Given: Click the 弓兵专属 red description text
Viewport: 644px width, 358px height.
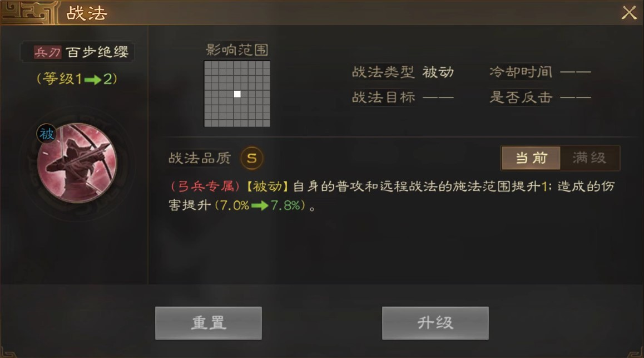Looking at the screenshot, I should click(205, 187).
